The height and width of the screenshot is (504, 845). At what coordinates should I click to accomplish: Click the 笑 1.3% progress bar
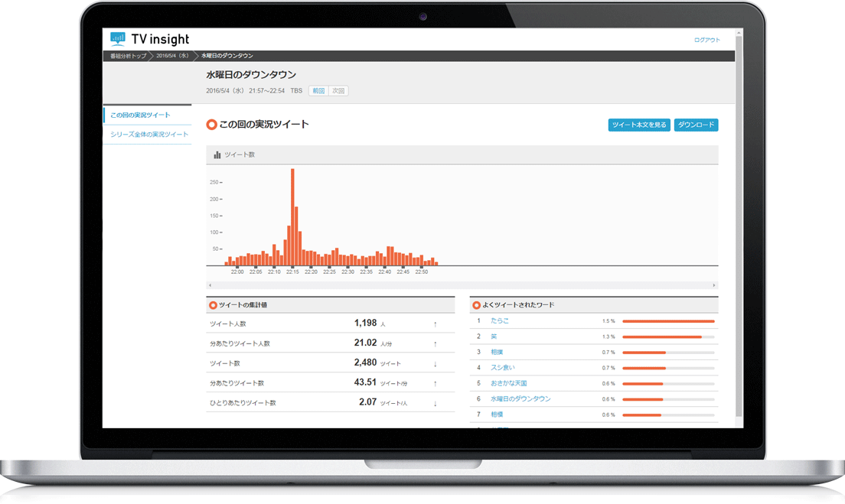coord(668,337)
